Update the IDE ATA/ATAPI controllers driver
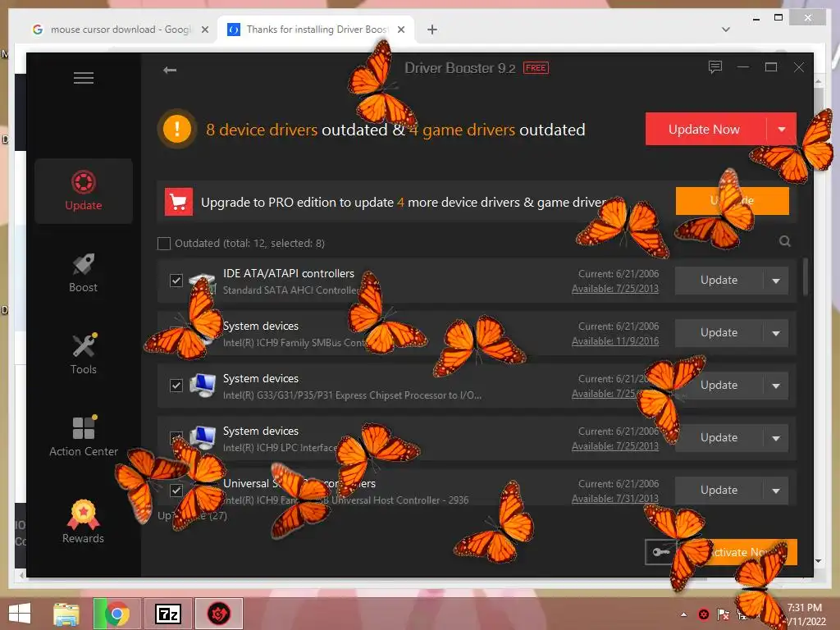Image resolution: width=840 pixels, height=630 pixels. click(719, 281)
